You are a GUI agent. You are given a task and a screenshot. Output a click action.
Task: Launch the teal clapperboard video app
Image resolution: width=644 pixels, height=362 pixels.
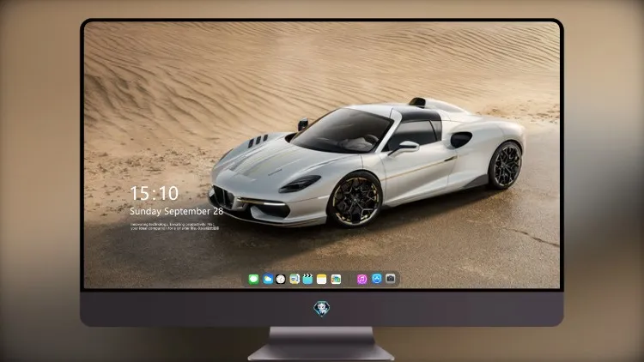307,279
